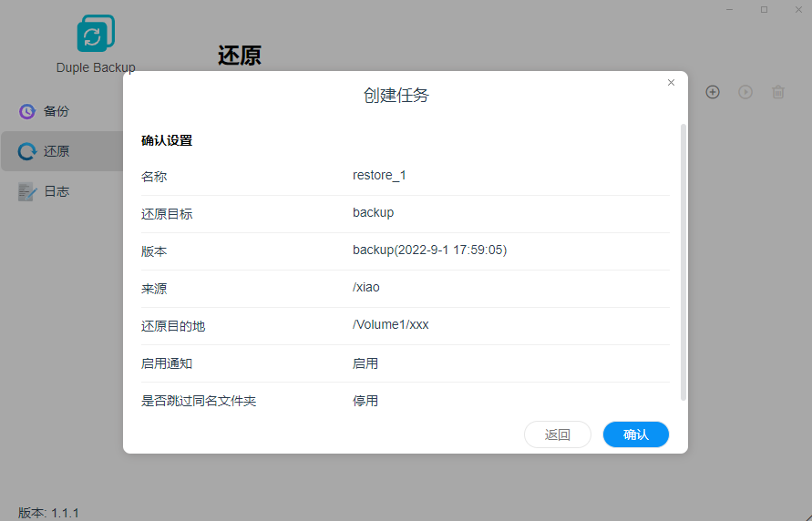Click the delete trash can icon
This screenshot has height=521, width=812.
point(778,92)
